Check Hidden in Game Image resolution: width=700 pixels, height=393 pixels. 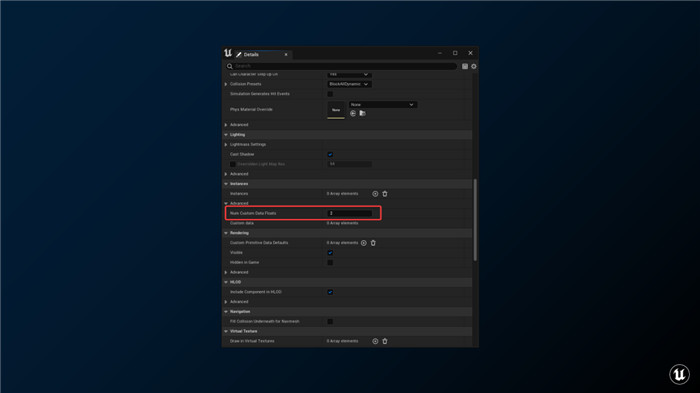point(330,263)
